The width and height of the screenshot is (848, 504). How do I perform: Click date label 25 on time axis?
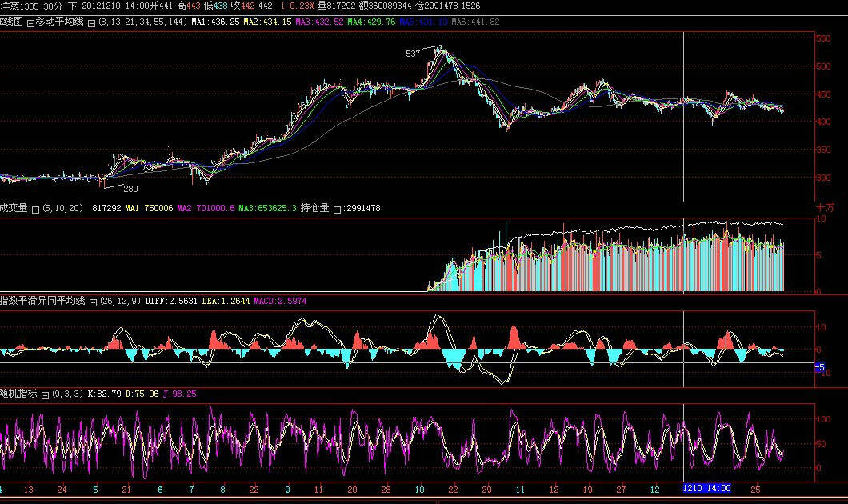coord(755,490)
